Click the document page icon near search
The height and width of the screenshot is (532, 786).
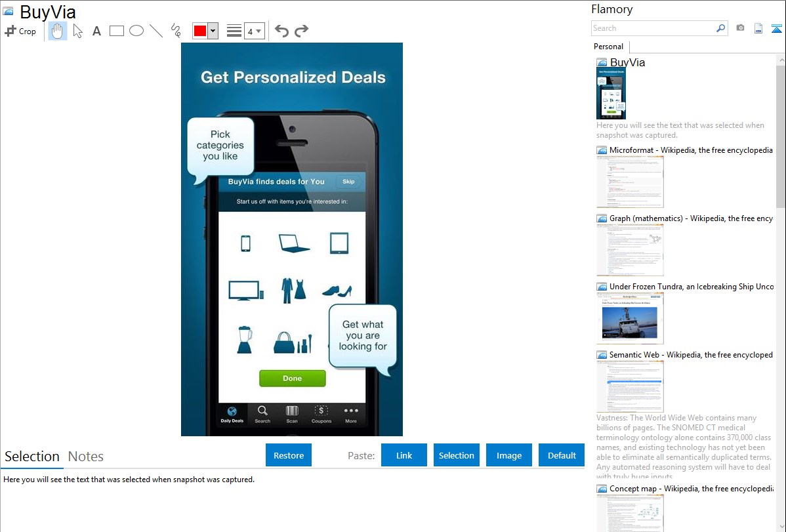(x=758, y=28)
